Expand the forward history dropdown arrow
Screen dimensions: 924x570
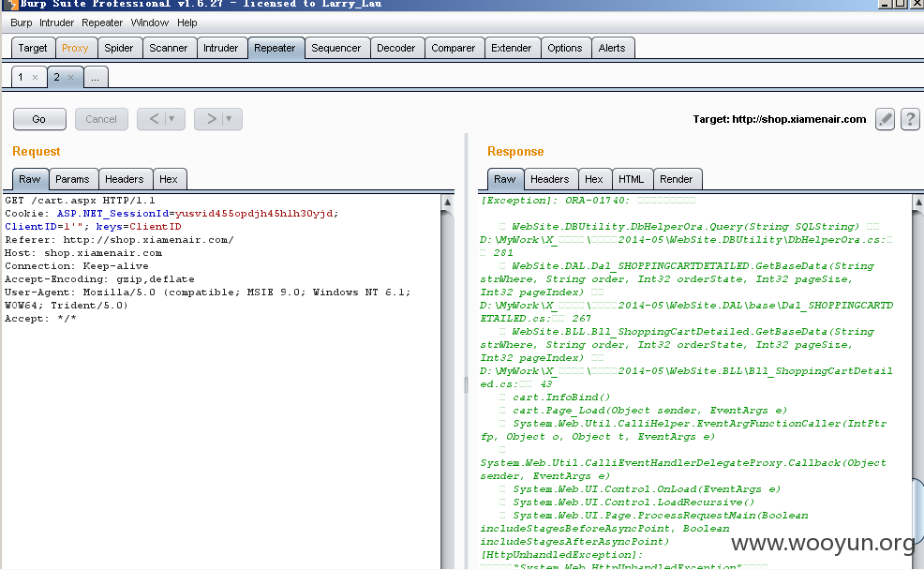tap(229, 119)
